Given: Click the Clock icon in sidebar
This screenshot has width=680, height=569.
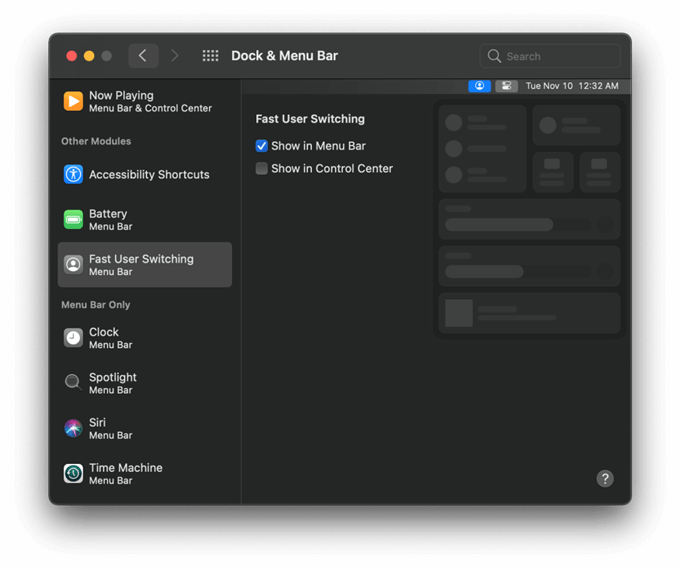Looking at the screenshot, I should point(73,338).
